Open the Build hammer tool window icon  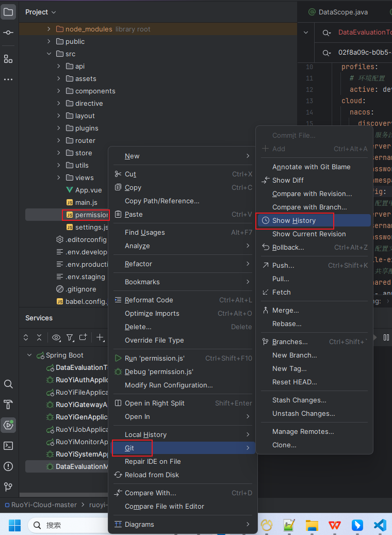point(8,404)
